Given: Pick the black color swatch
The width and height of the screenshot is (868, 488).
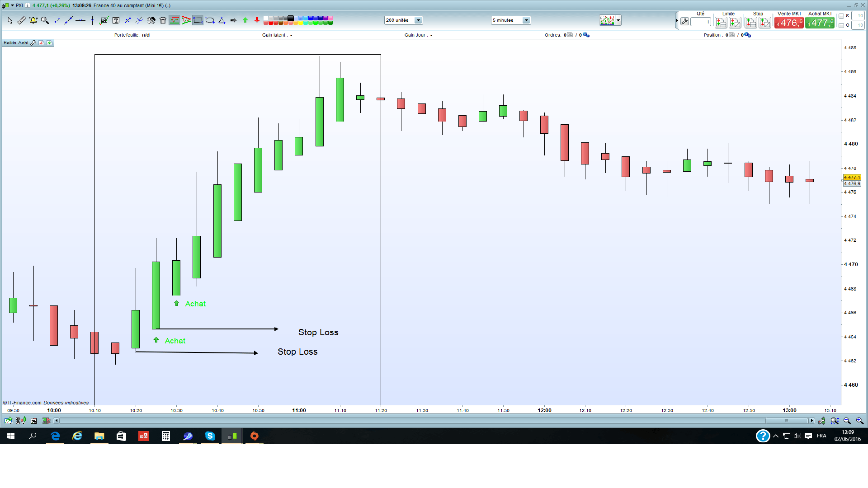Looking at the screenshot, I should click(291, 18).
